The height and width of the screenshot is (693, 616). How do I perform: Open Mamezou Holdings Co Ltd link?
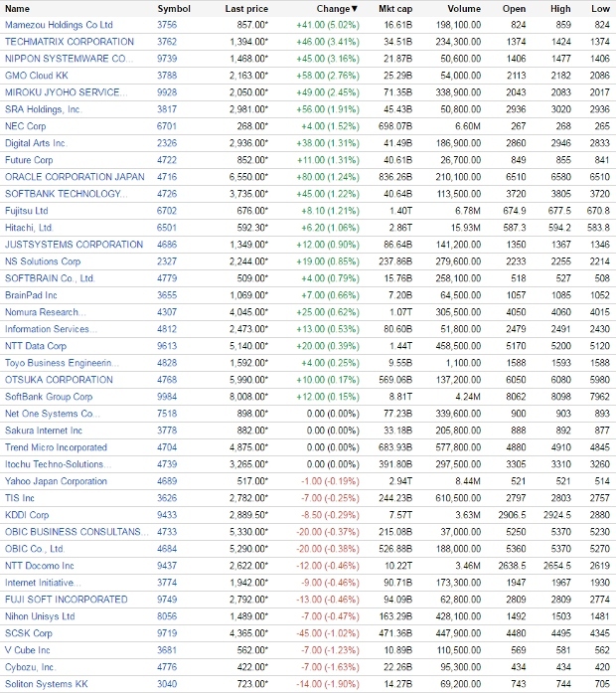[x=59, y=25]
